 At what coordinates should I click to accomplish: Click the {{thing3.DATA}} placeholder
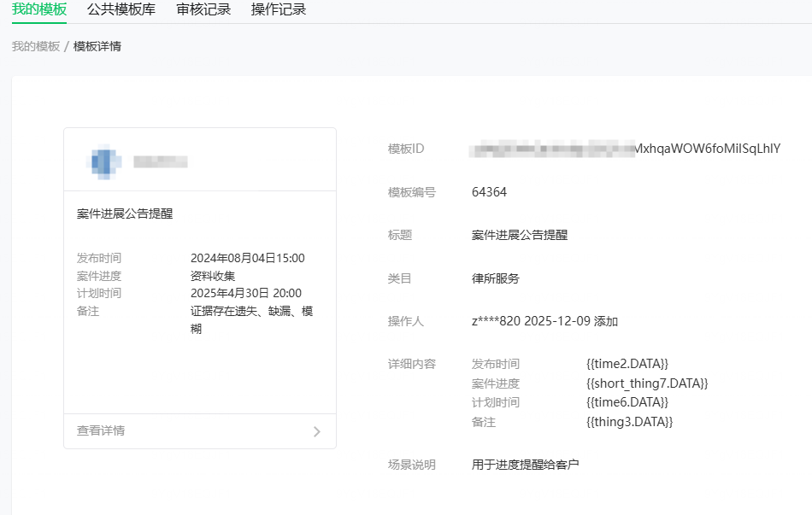pyautogui.click(x=630, y=422)
